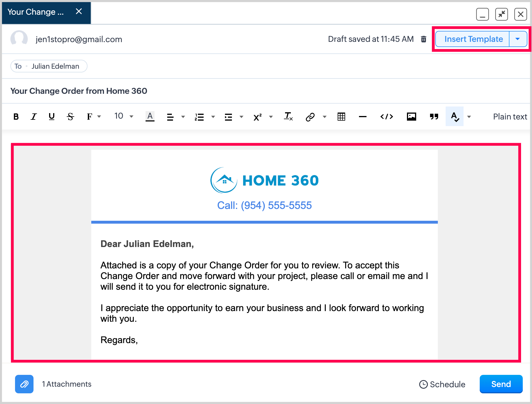Insert an image into the message

[411, 117]
